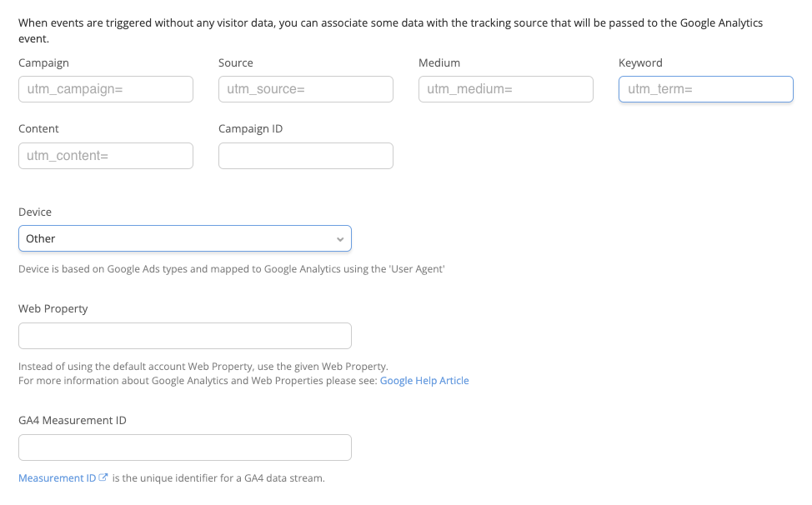
Task: Click the utm_term= Keyword input
Action: point(706,89)
